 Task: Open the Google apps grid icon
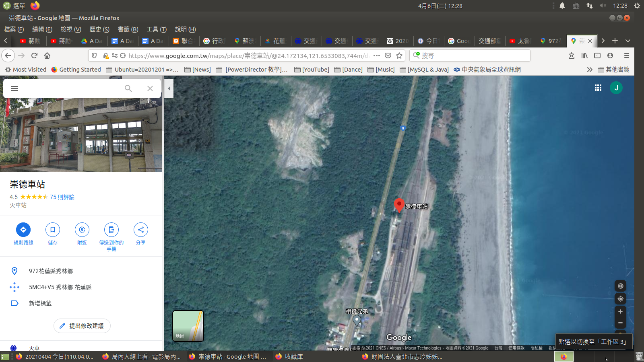[x=598, y=88]
